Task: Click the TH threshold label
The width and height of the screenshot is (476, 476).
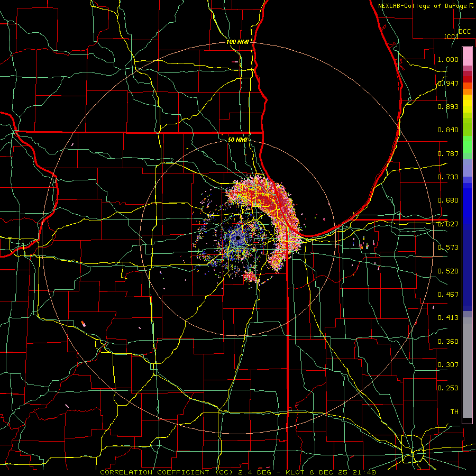Action: [454, 411]
